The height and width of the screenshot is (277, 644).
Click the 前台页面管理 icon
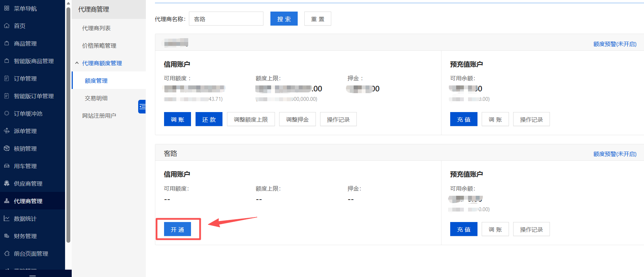pyautogui.click(x=7, y=253)
